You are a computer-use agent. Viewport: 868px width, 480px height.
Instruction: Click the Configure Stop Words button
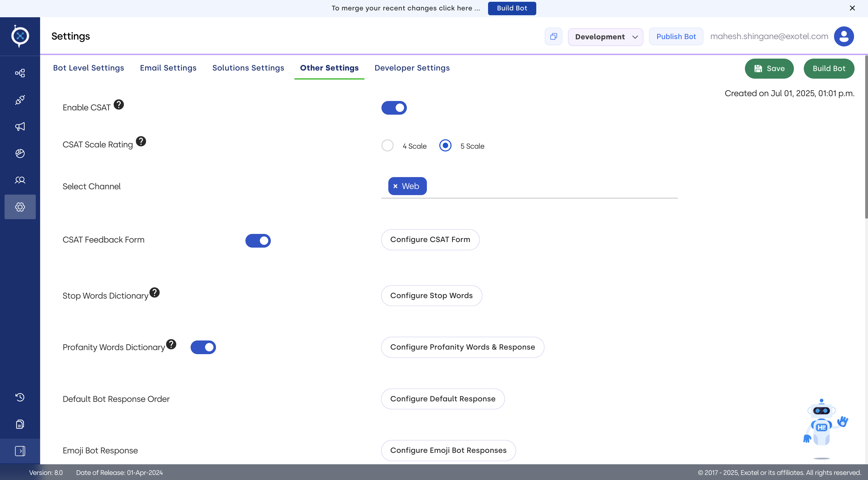point(431,295)
